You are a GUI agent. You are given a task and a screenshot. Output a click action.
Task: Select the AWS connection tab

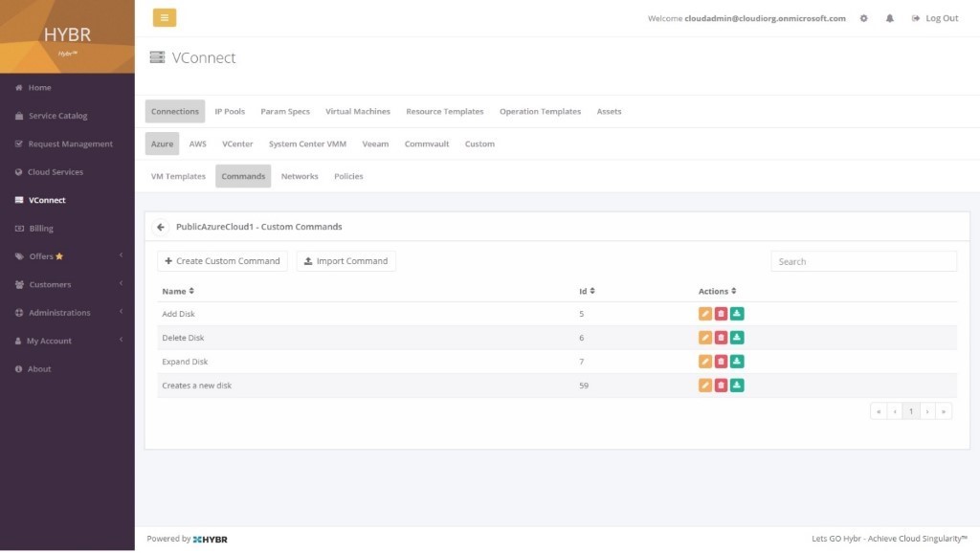197,144
